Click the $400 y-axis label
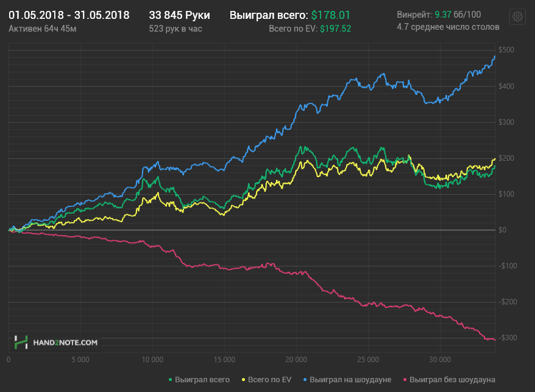The height and width of the screenshot is (392, 535). tap(506, 86)
